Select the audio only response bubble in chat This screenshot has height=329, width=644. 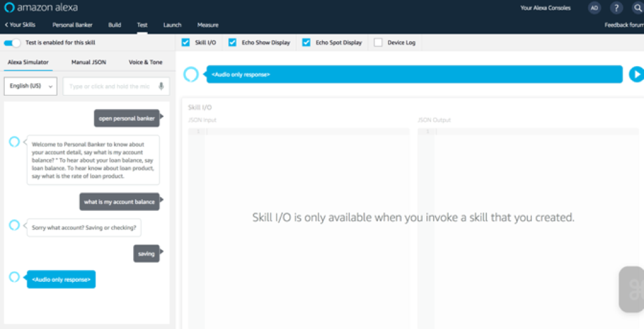click(x=61, y=279)
